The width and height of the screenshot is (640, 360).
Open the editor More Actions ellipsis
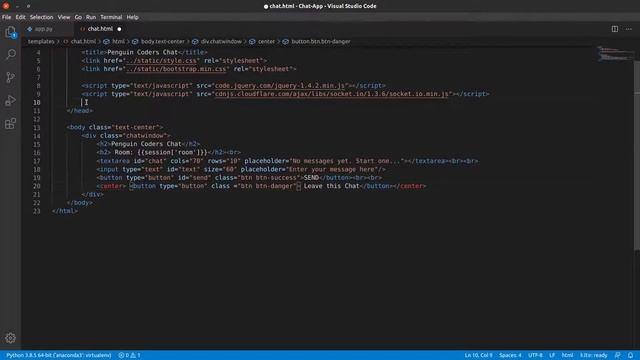click(x=629, y=29)
